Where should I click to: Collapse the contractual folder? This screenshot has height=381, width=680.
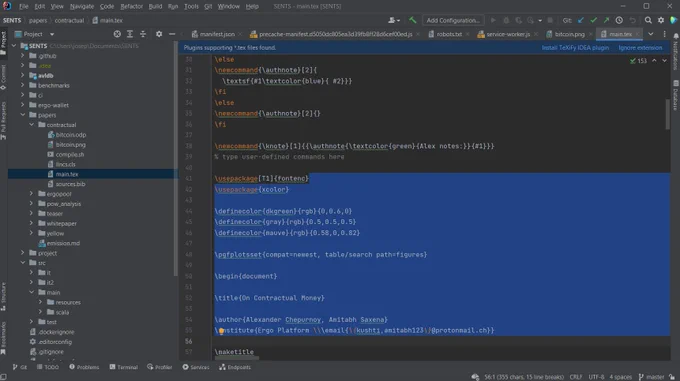click(x=32, y=125)
